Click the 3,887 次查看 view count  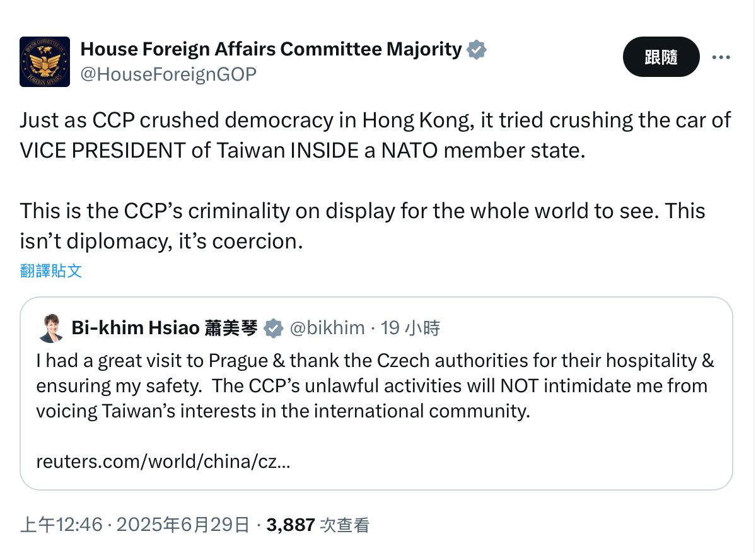coord(318,525)
